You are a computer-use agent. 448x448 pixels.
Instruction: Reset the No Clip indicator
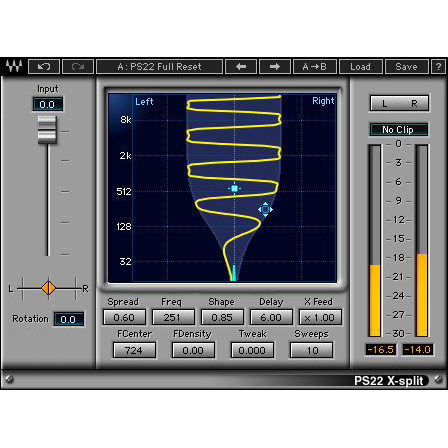coord(399,129)
